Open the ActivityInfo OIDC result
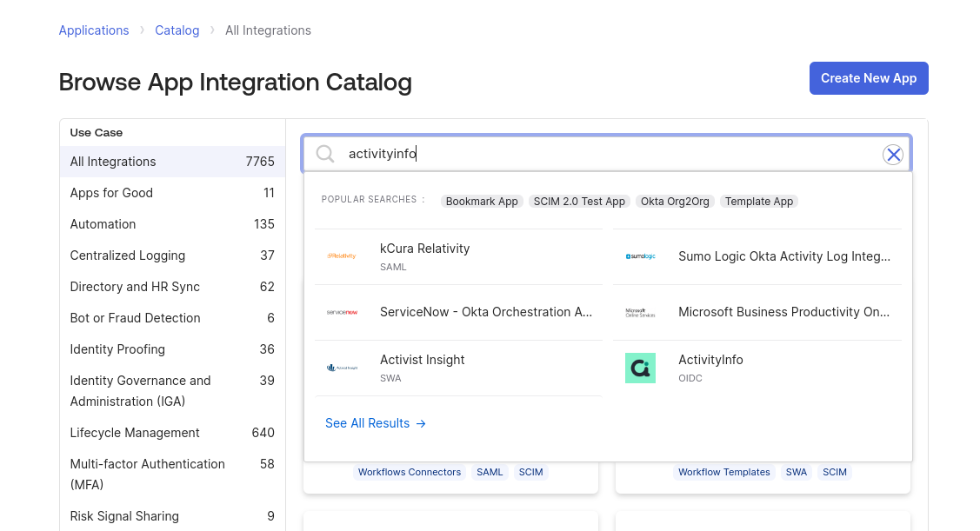The height and width of the screenshot is (531, 980). coord(757,368)
